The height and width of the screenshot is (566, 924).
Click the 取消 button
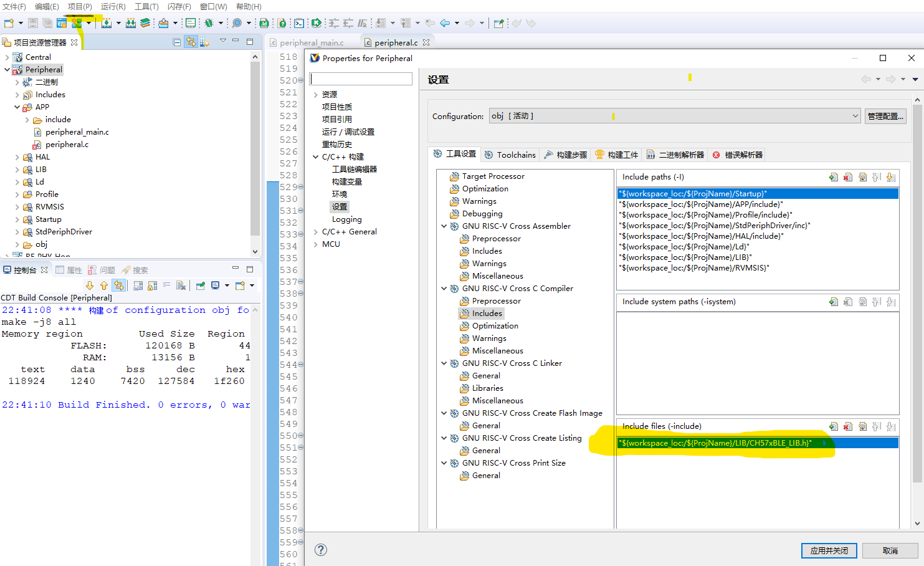[x=890, y=550]
